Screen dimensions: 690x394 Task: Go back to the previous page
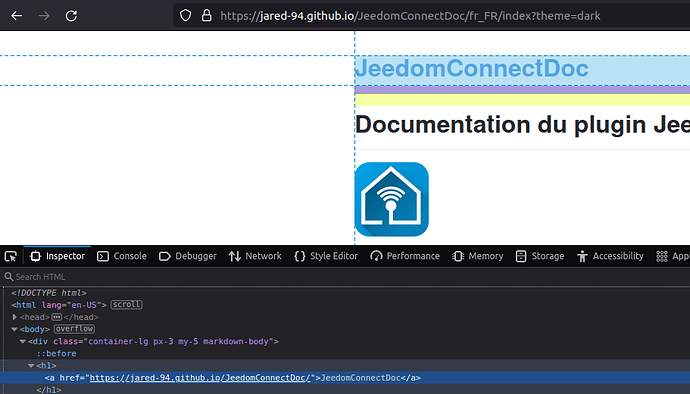click(x=17, y=16)
